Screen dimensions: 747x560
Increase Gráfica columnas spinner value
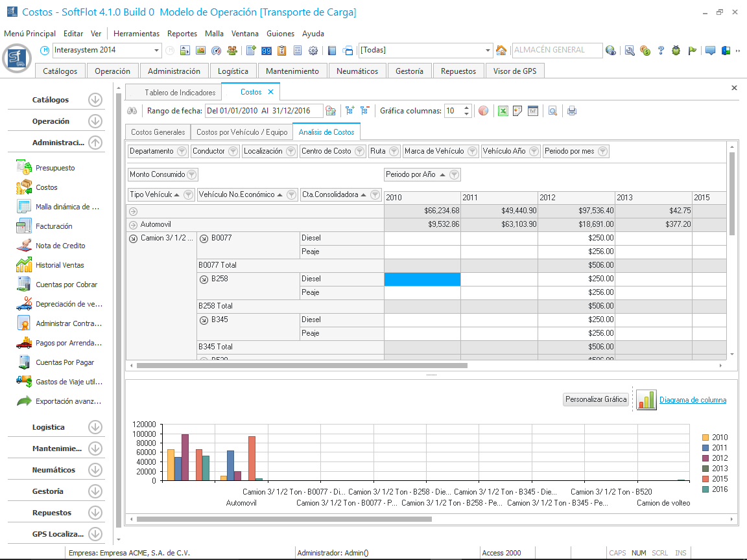[x=467, y=108]
